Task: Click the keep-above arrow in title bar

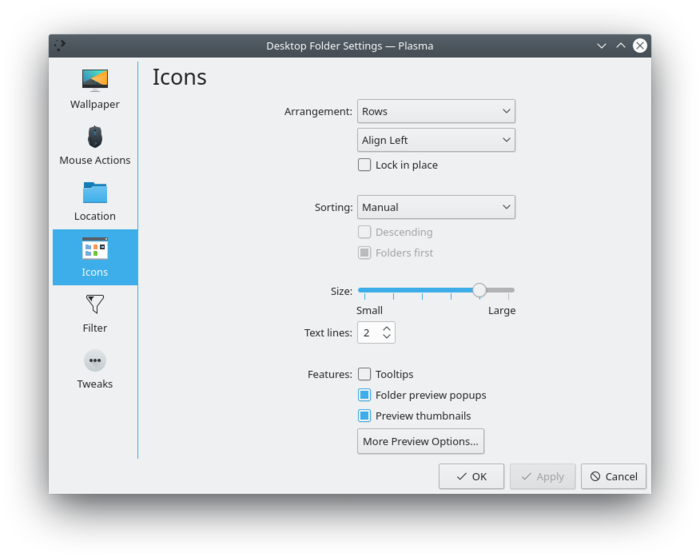Action: tap(620, 45)
